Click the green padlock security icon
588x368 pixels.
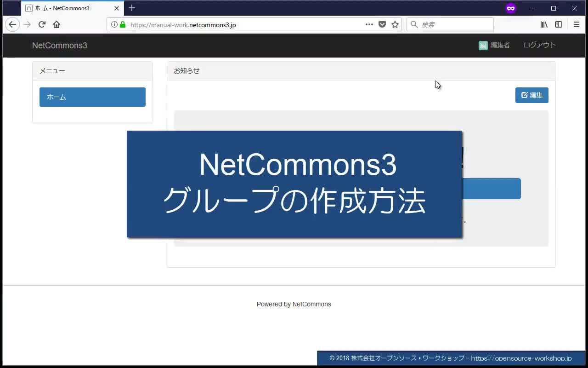(123, 24)
